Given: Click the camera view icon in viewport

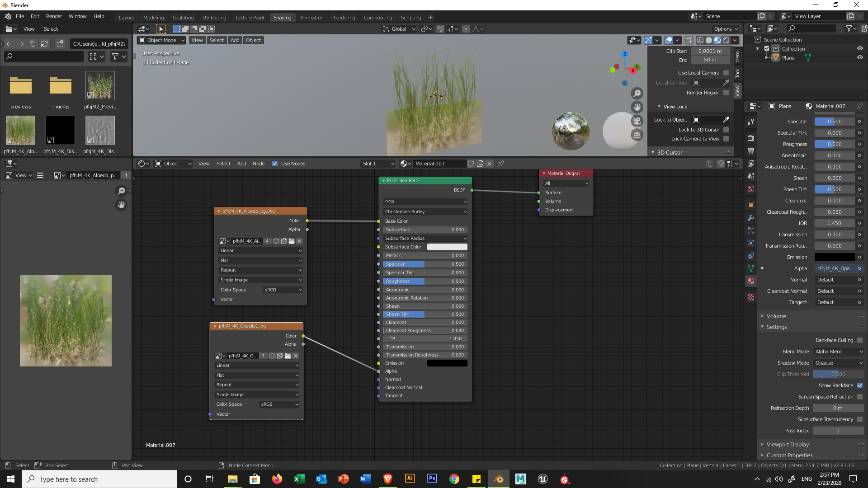Looking at the screenshot, I should [x=637, y=121].
